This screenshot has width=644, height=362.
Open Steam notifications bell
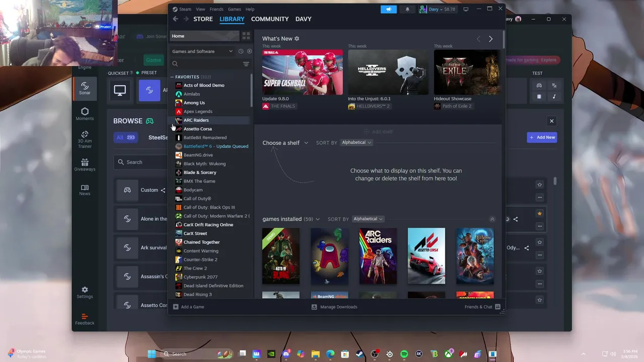click(408, 9)
